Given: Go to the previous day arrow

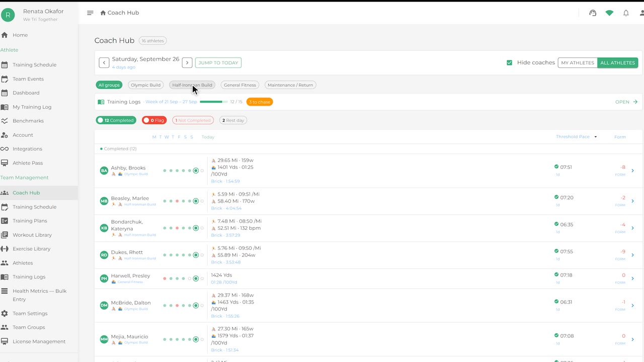Looking at the screenshot, I should click(x=104, y=63).
